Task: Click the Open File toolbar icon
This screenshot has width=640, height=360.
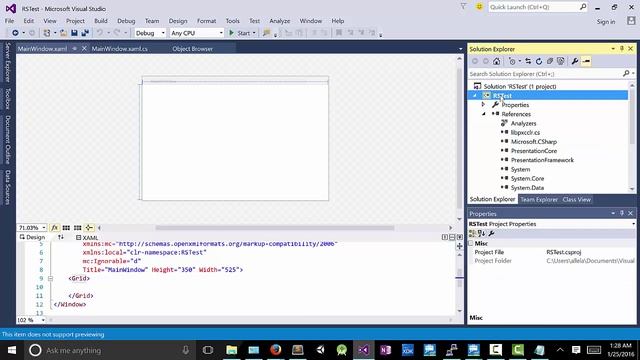Action: point(63,33)
